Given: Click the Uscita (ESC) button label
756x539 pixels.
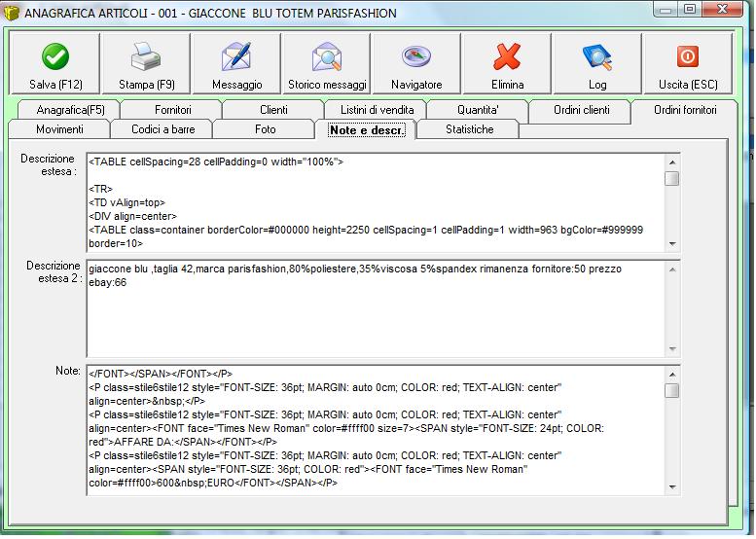Looking at the screenshot, I should [x=688, y=85].
